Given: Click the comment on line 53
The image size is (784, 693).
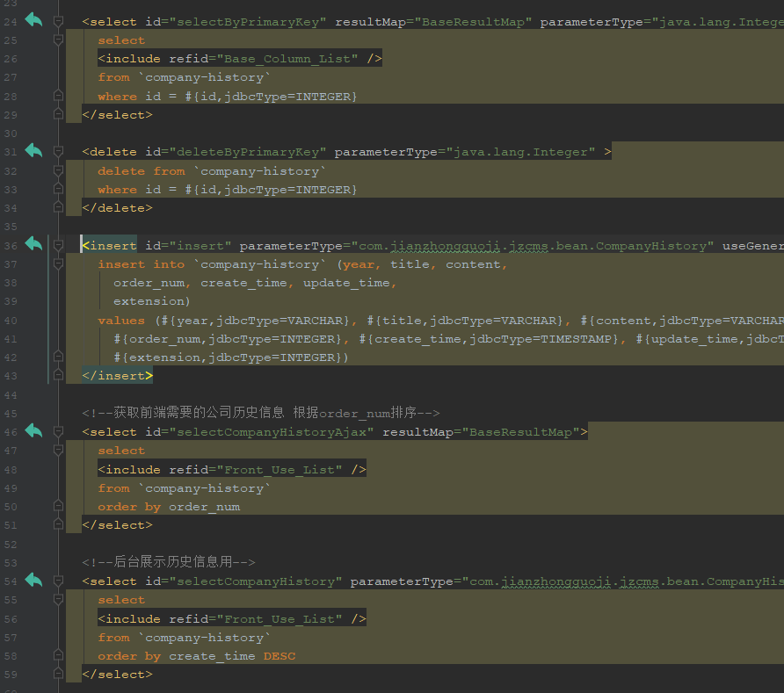Looking at the screenshot, I should [x=169, y=562].
